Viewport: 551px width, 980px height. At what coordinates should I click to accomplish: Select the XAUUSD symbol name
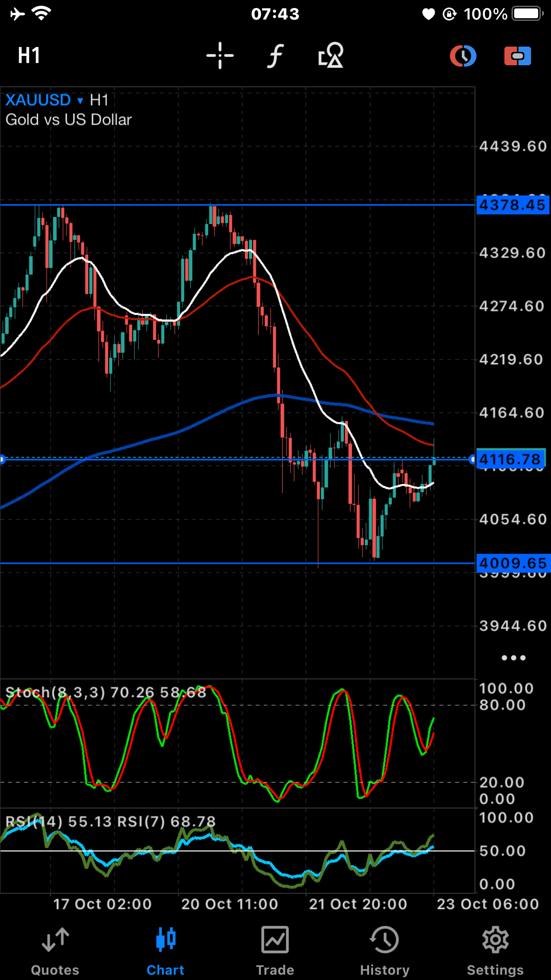(x=38, y=100)
